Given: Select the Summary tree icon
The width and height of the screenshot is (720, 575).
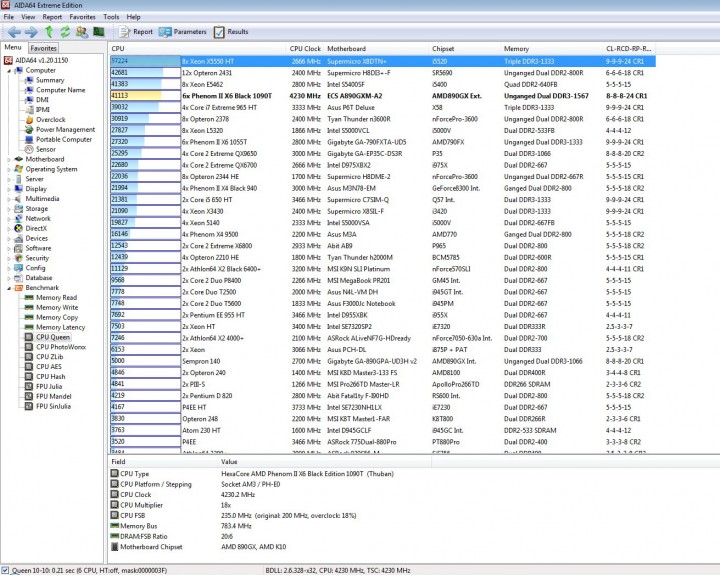Looking at the screenshot, I should click(29, 80).
